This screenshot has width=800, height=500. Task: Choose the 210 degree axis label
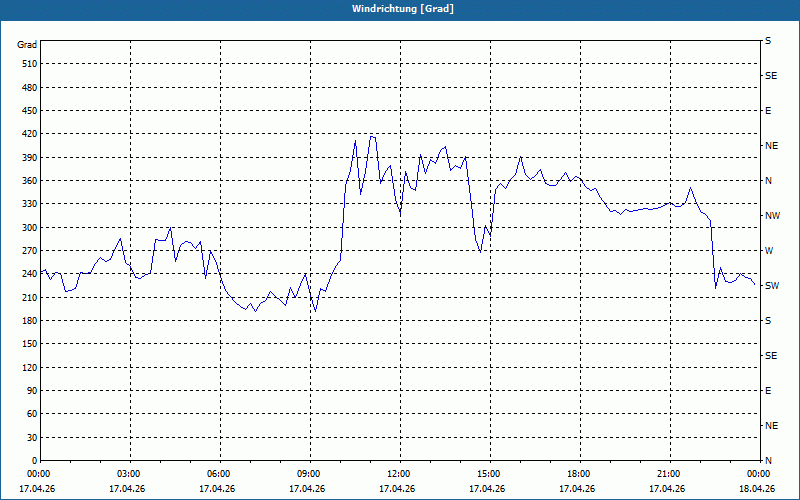tap(30, 297)
